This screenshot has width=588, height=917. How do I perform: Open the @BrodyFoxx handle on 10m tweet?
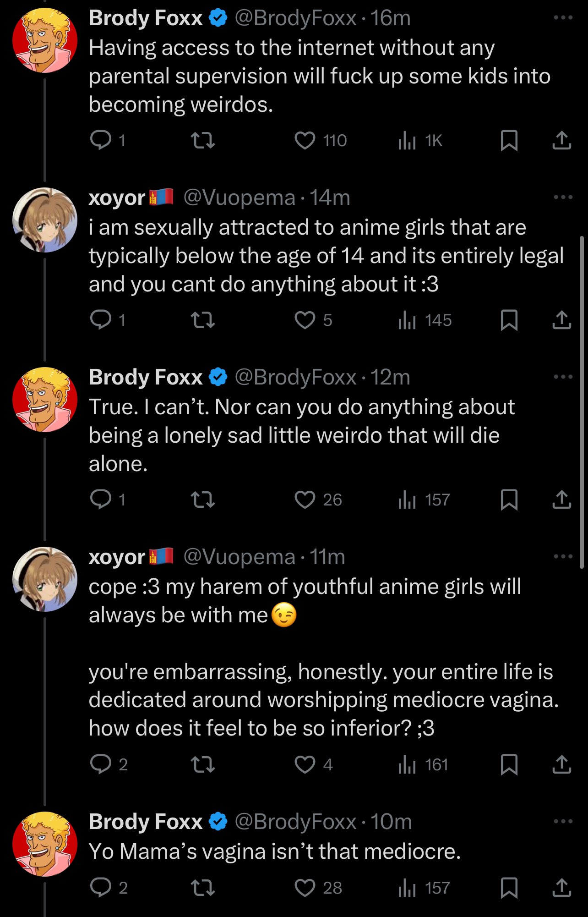point(295,822)
